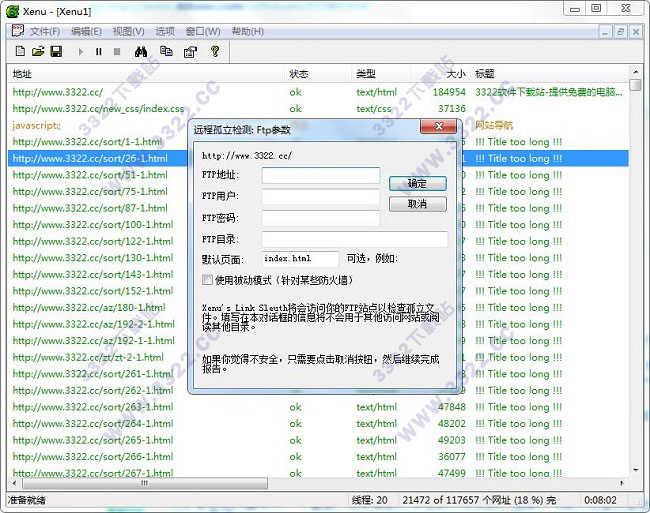Screen dimensions: 650x513
Task: Click the 默认页面 index.html field
Action: coord(300,259)
